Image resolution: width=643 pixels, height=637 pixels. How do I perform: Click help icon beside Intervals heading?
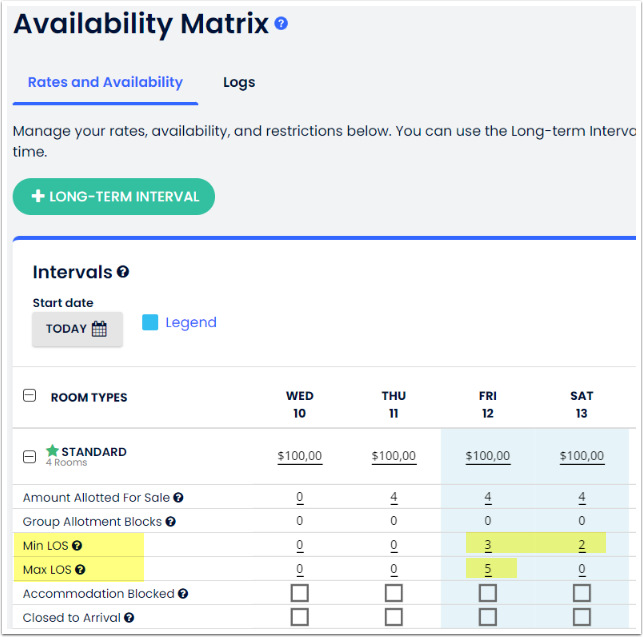point(123,272)
